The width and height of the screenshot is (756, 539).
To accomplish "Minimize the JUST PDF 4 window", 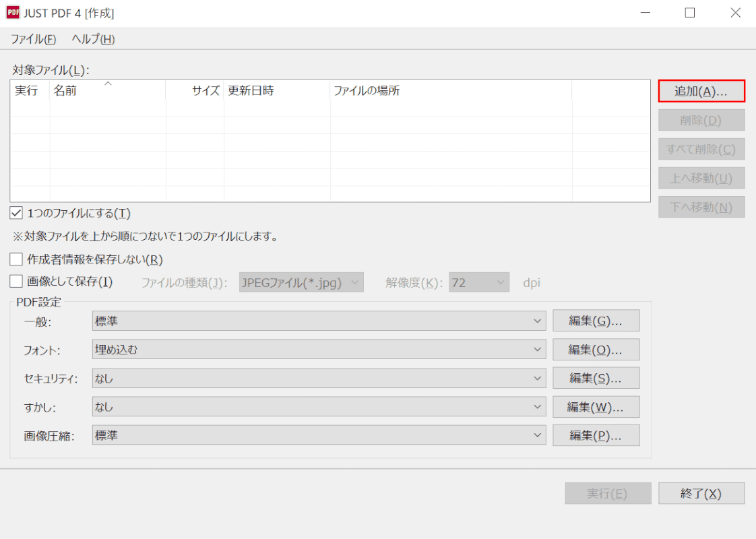I will coord(645,13).
